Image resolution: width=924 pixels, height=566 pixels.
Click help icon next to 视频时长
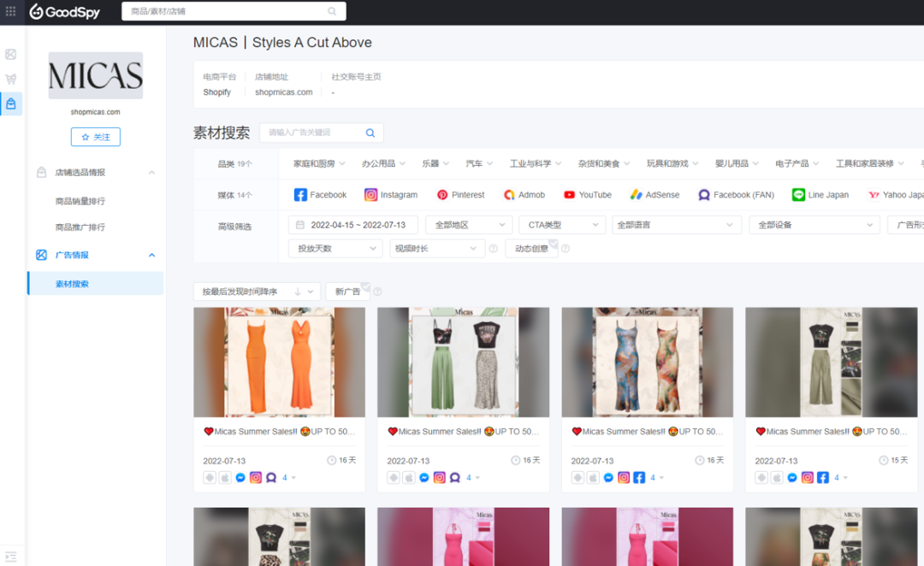494,249
